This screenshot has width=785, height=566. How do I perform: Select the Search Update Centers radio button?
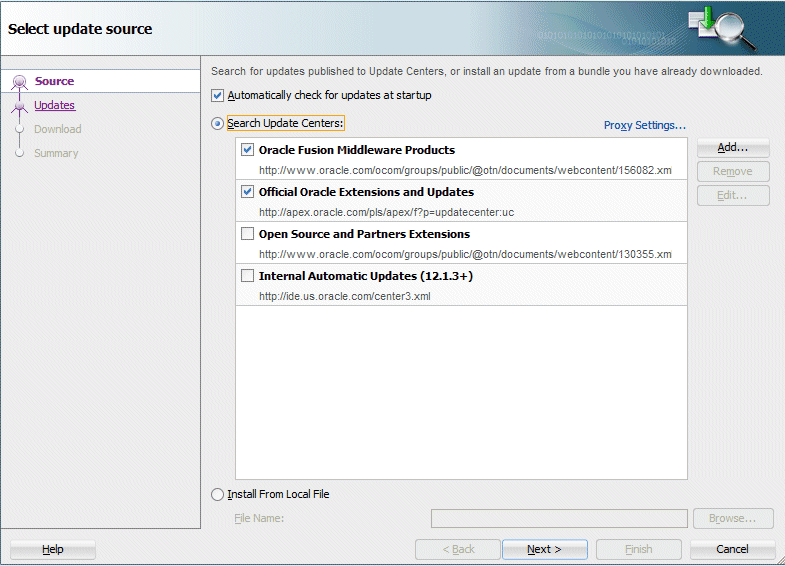click(217, 124)
